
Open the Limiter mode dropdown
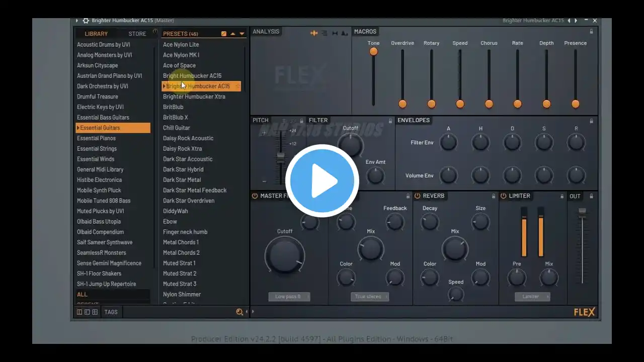click(x=532, y=297)
